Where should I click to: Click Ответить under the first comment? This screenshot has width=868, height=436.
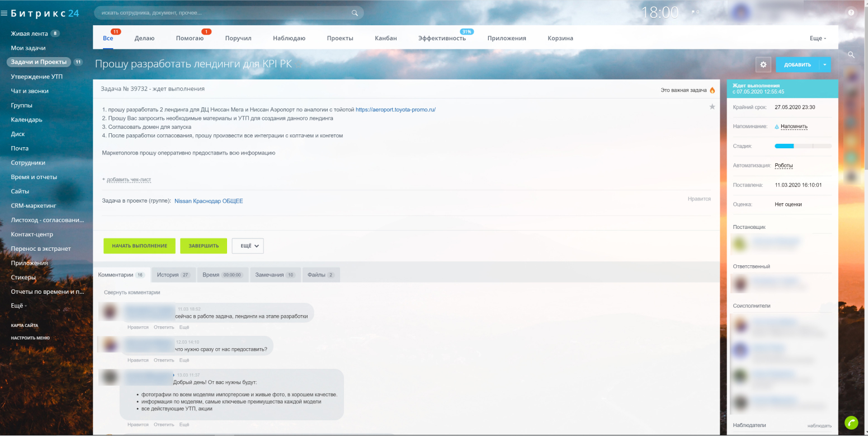164,327
